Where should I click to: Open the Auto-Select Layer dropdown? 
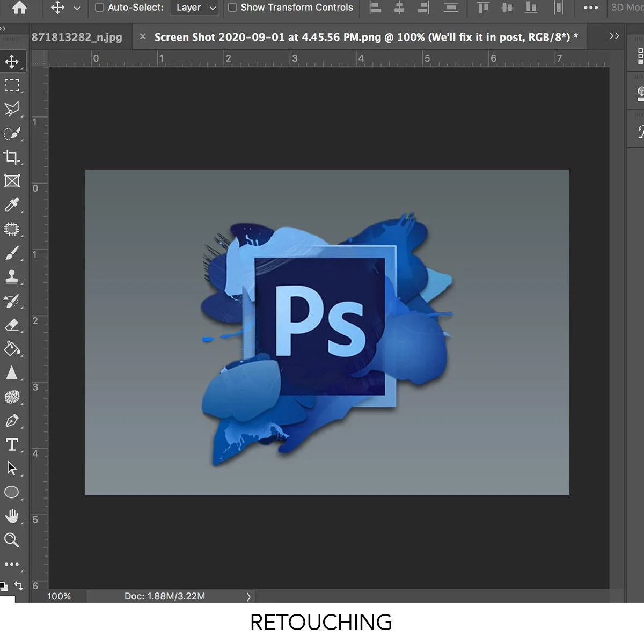[194, 8]
